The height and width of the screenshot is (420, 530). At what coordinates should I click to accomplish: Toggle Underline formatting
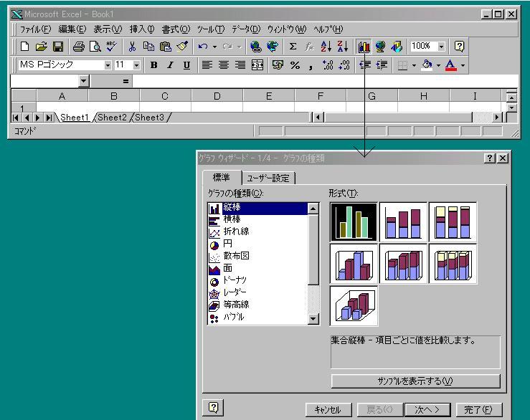[186, 65]
